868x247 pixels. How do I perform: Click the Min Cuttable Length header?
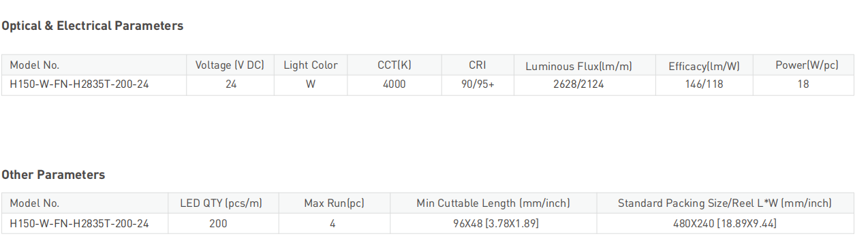click(x=493, y=203)
